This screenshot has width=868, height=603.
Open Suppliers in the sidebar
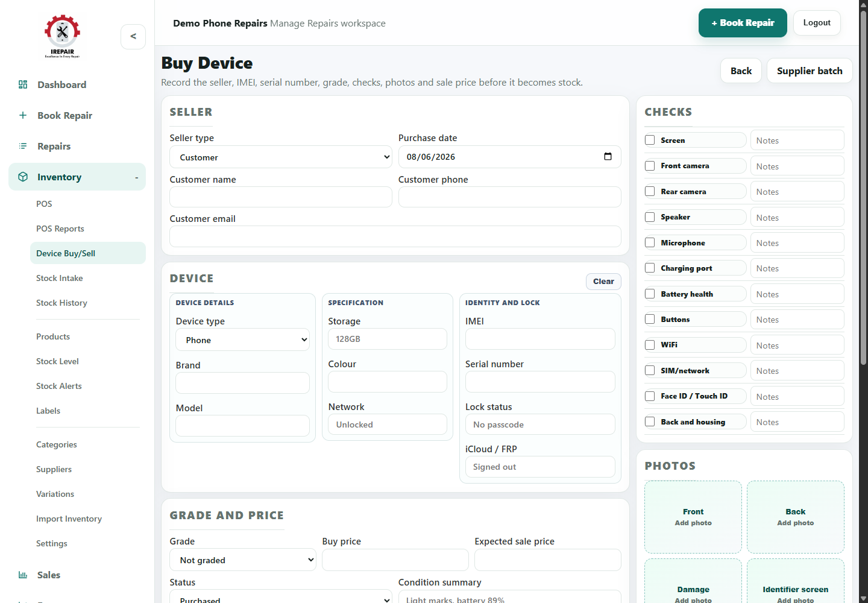point(54,469)
